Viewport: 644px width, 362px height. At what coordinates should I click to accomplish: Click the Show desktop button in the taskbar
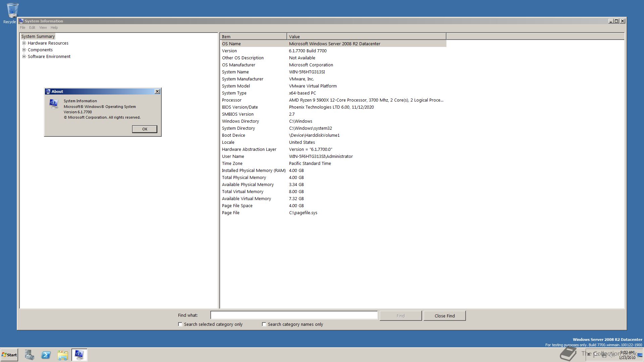(640, 355)
